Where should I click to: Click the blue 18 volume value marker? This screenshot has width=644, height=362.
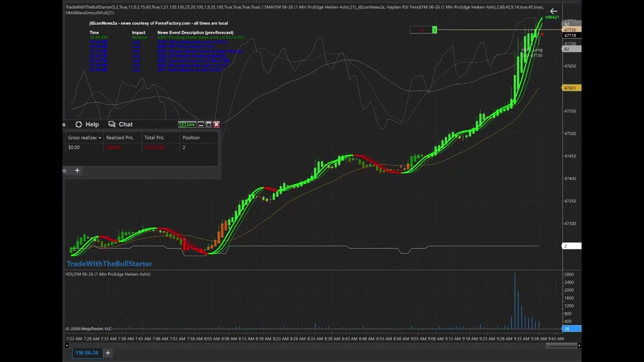pos(572,329)
